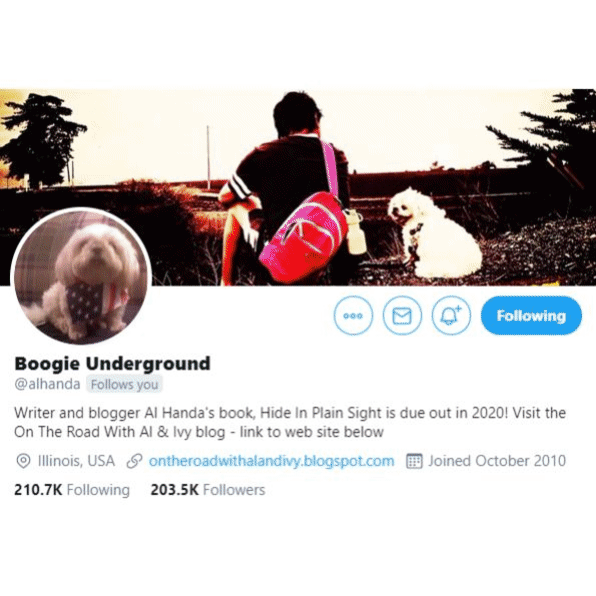
Task: Enable notifications with the bell icon
Action: coord(451,315)
